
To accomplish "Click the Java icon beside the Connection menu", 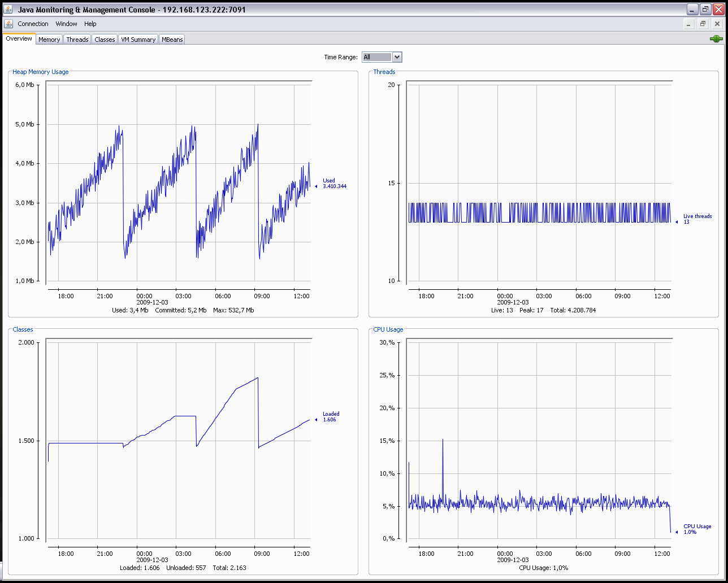I will point(8,24).
